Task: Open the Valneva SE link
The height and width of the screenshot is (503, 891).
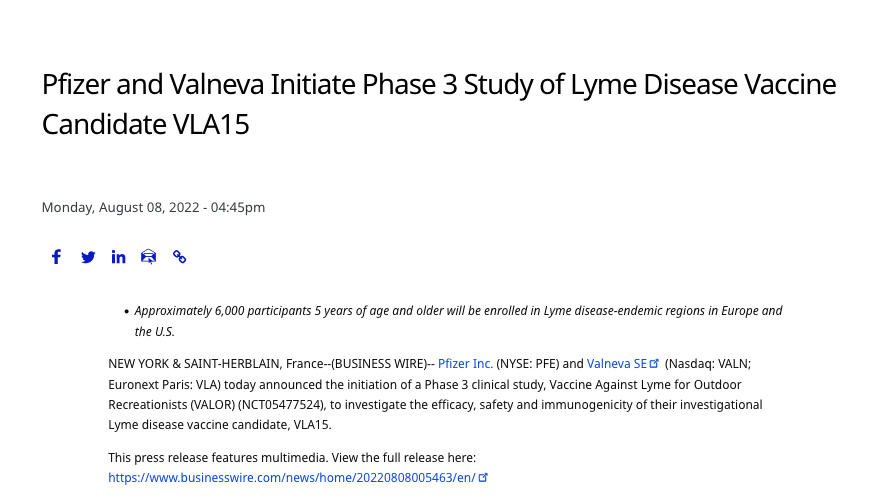Action: click(617, 364)
